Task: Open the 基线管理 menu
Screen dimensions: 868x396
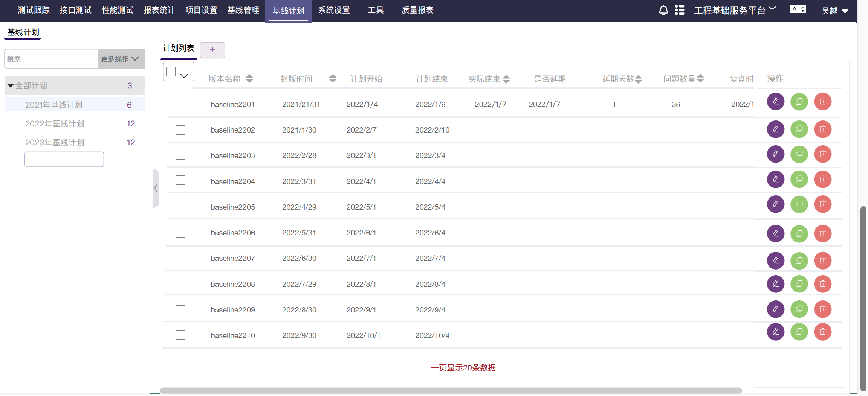Action: 243,10
